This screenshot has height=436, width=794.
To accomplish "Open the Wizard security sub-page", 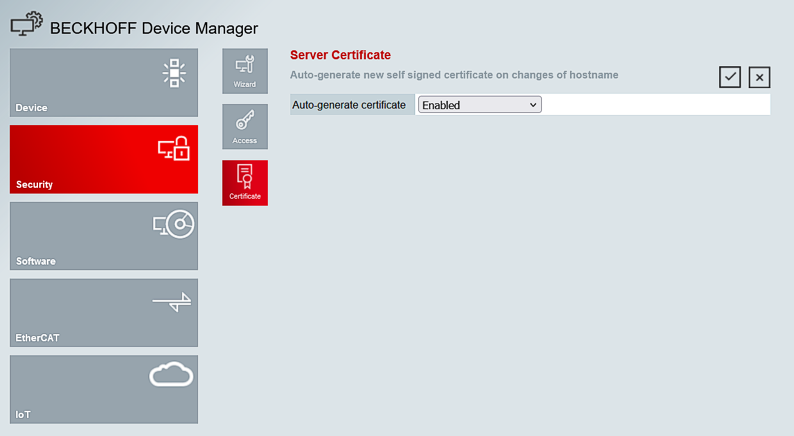I will tap(245, 71).
